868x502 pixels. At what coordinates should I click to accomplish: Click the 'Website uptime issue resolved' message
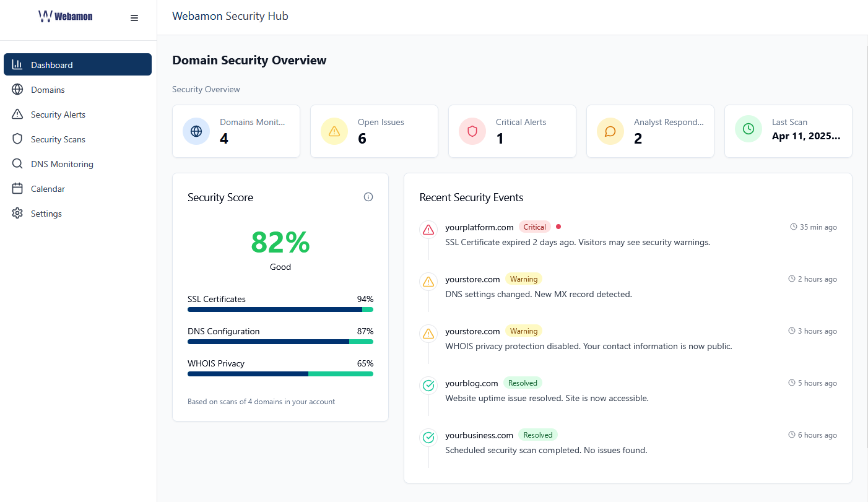pyautogui.click(x=547, y=398)
